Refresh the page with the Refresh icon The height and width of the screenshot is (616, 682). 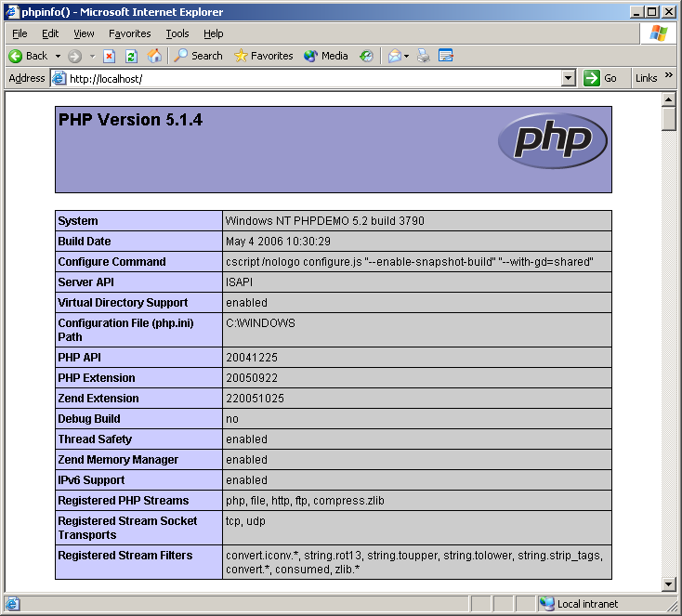131,56
